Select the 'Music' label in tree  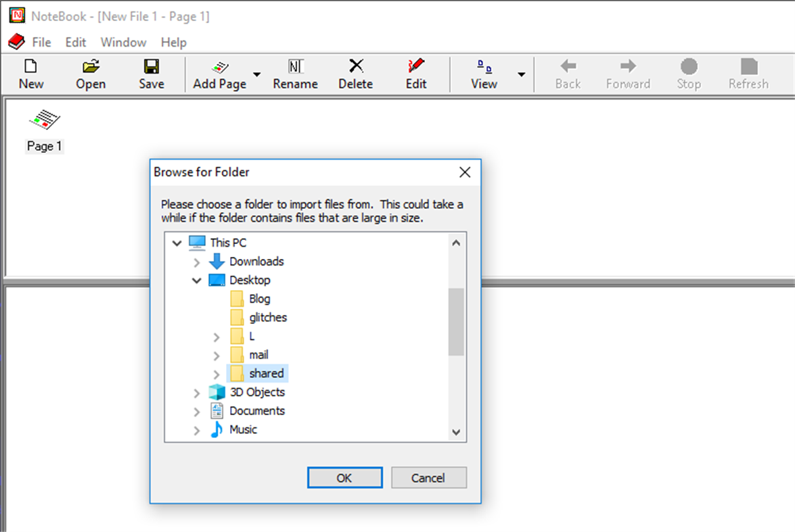[x=244, y=430]
